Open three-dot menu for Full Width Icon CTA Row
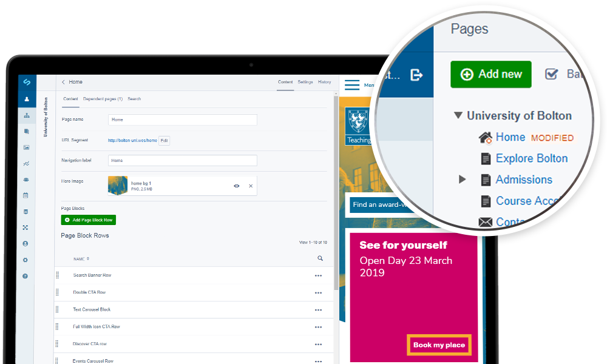Viewport: 607px width, 364px height. (318, 327)
